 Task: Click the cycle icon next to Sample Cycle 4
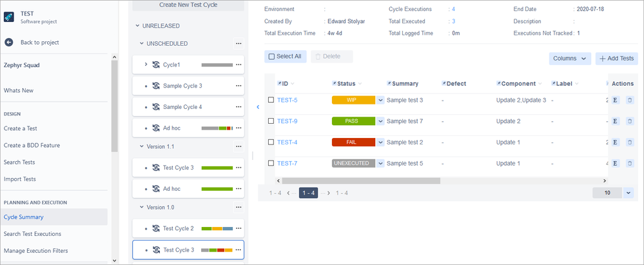tap(156, 107)
